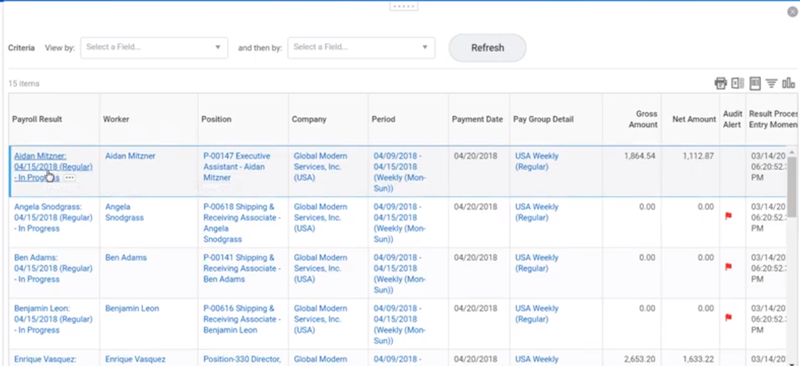Screen dimensions: 800x366
Task: Open the View by field dropdown
Action: pyautogui.click(x=154, y=47)
